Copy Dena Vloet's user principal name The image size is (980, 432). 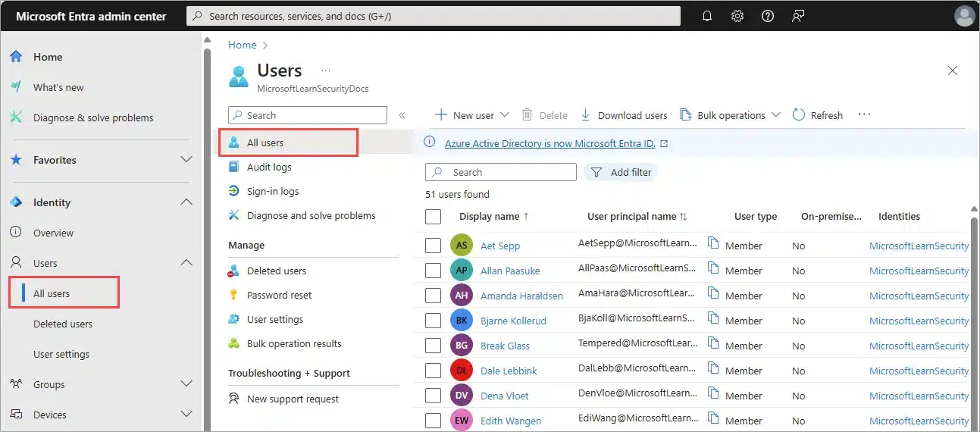coord(712,393)
